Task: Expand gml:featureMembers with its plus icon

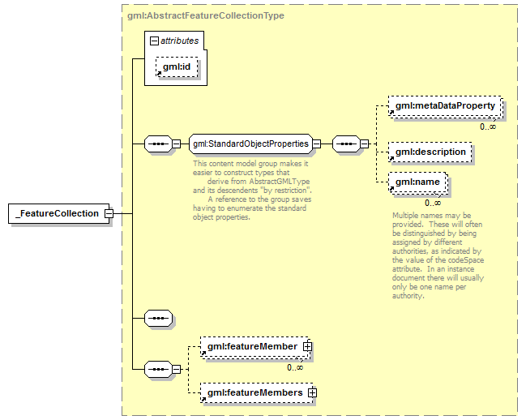Action: point(312,393)
